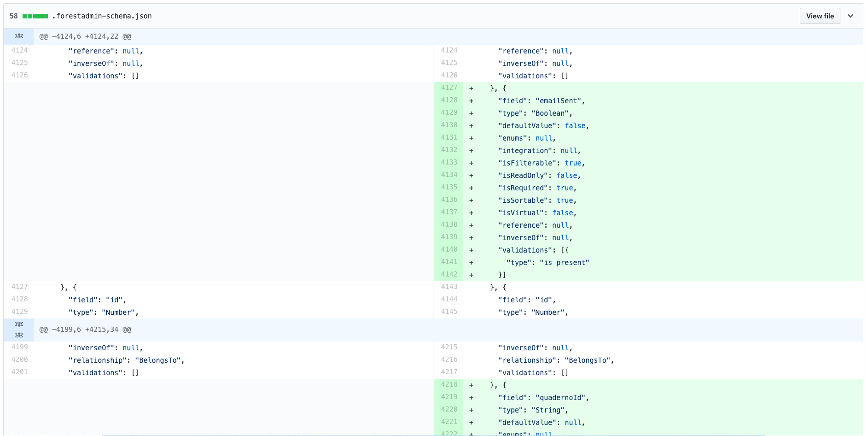The image size is (868, 436).
Task: Click left-side line number 4127
Action: [x=19, y=287]
